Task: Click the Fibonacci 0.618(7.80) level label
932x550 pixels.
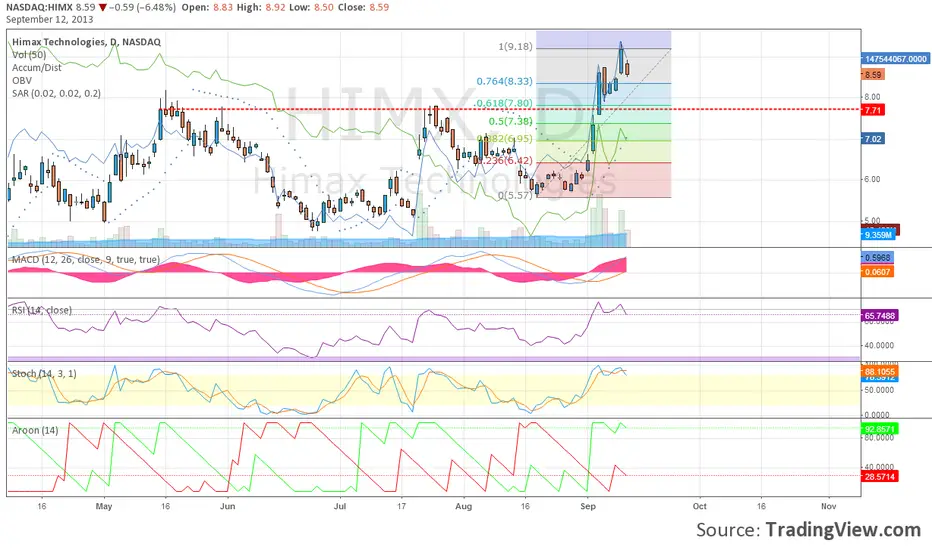Action: [505, 103]
